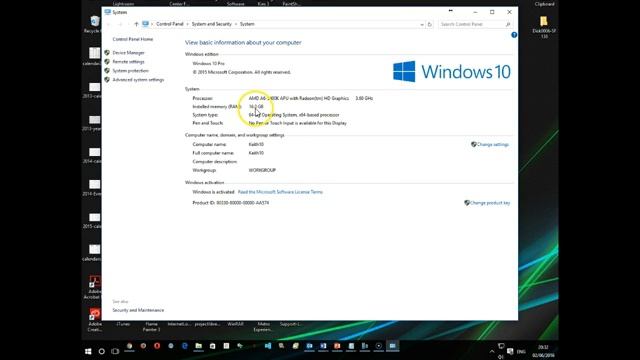Select Control Panel breadcrumb
The height and width of the screenshot is (360, 640).
click(x=170, y=24)
